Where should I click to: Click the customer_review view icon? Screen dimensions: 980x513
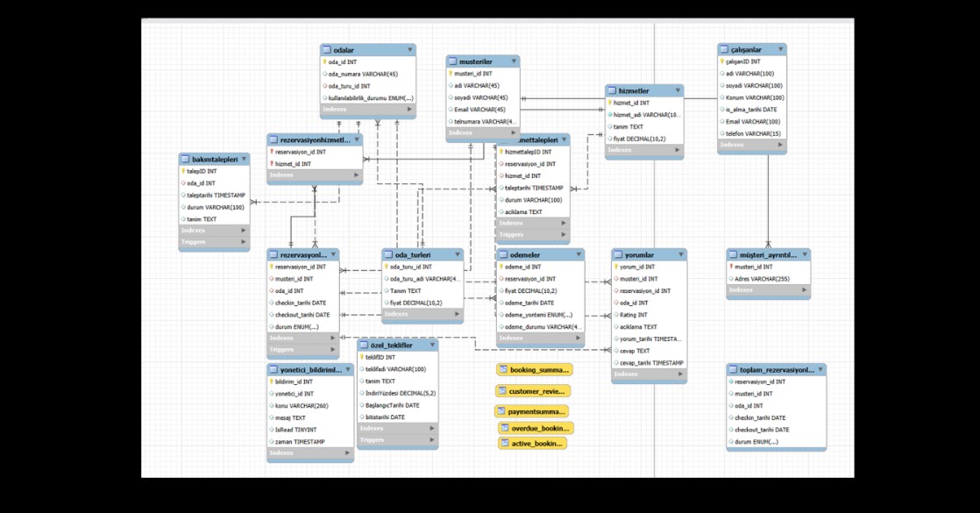coord(502,391)
